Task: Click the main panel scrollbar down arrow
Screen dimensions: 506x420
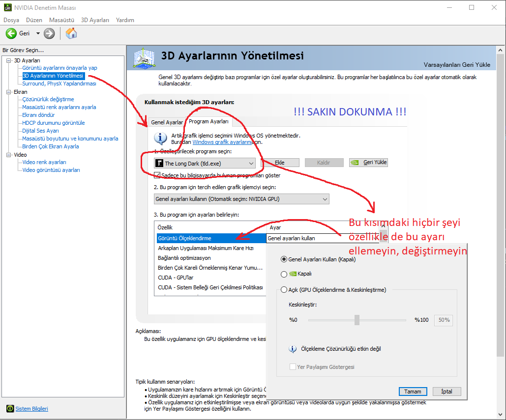Action: 500,415
